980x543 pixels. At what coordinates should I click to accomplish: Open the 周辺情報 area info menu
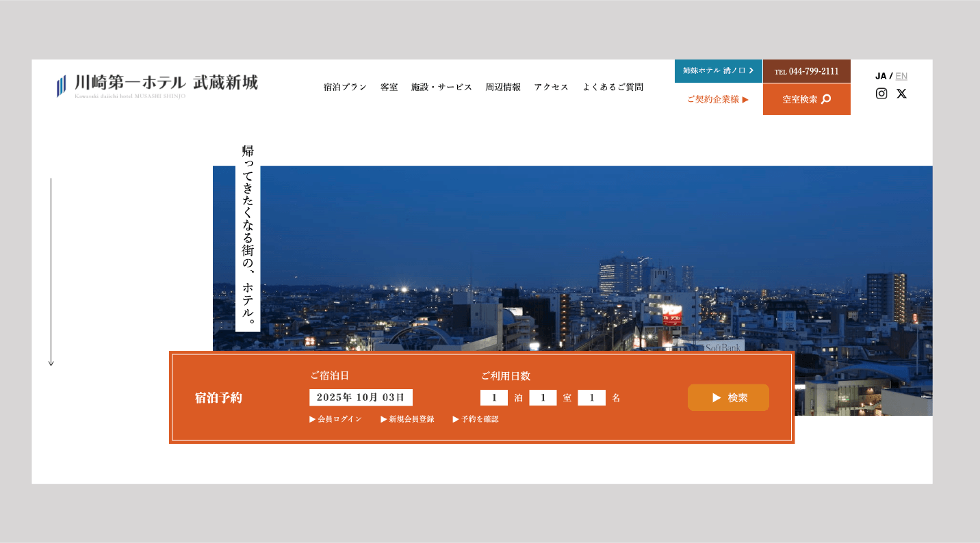coord(503,87)
